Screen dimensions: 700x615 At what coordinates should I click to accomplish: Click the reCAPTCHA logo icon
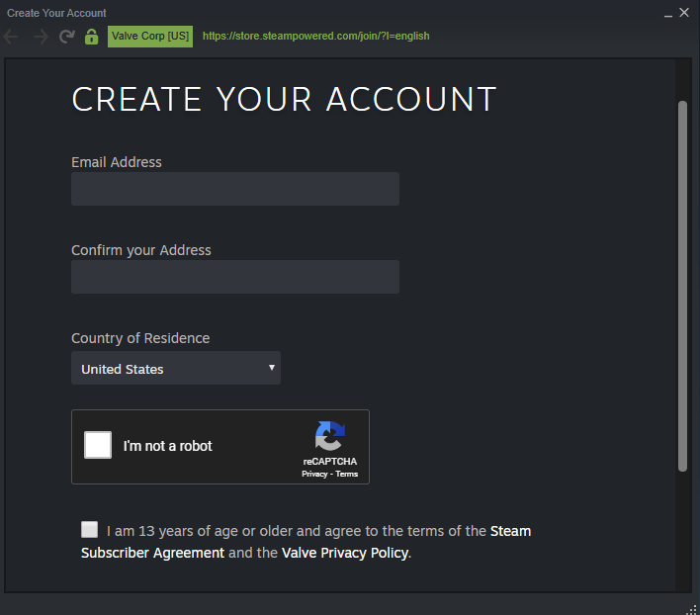(330, 436)
